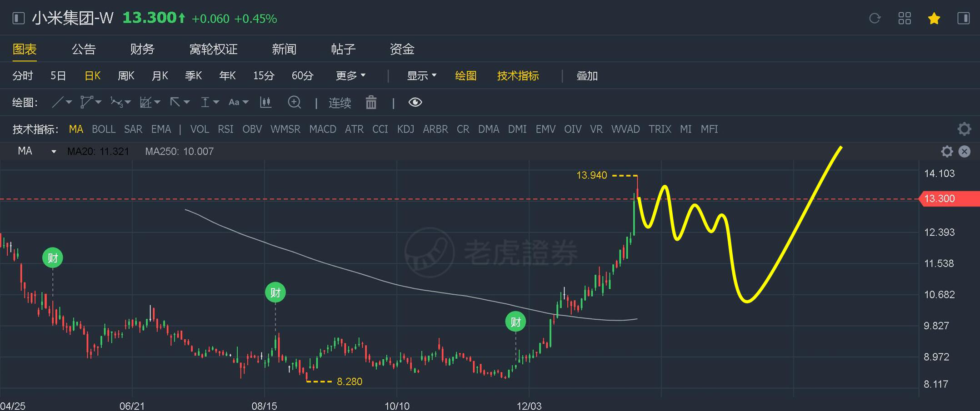Enable the RSI sub-indicator
Viewport: 980px width, 411px height.
pyautogui.click(x=225, y=129)
